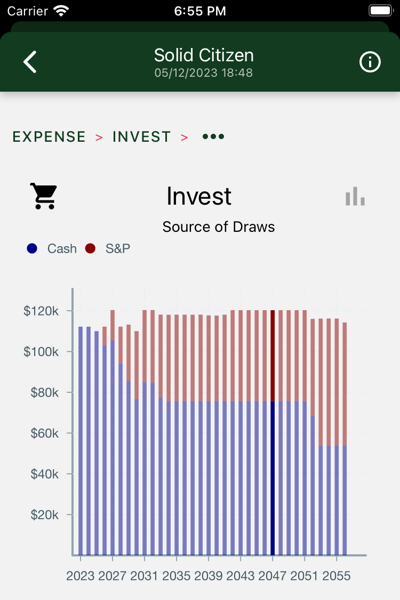Open the three-dot breadcrumb menu
Screen dimensions: 400x600
pyautogui.click(x=213, y=137)
